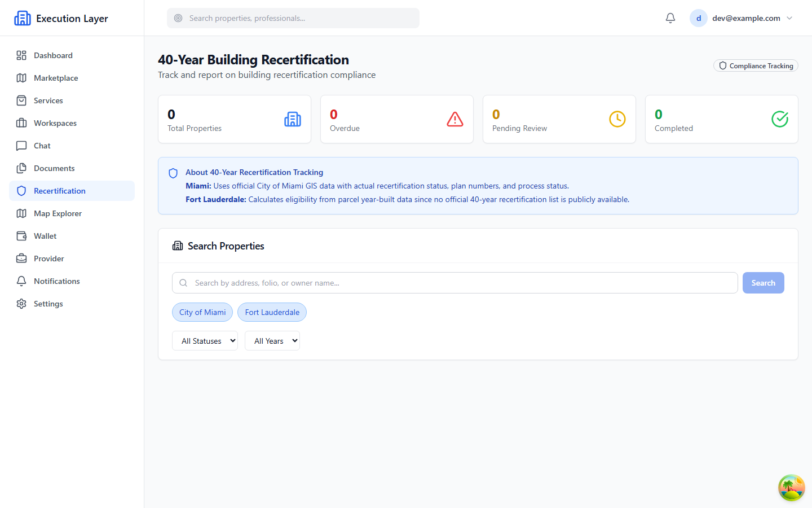
Task: Toggle the City of Miami filter chip
Action: tap(202, 312)
